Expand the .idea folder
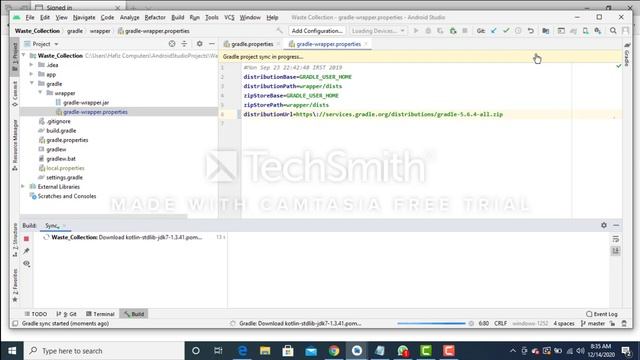640x360 pixels. pos(31,64)
